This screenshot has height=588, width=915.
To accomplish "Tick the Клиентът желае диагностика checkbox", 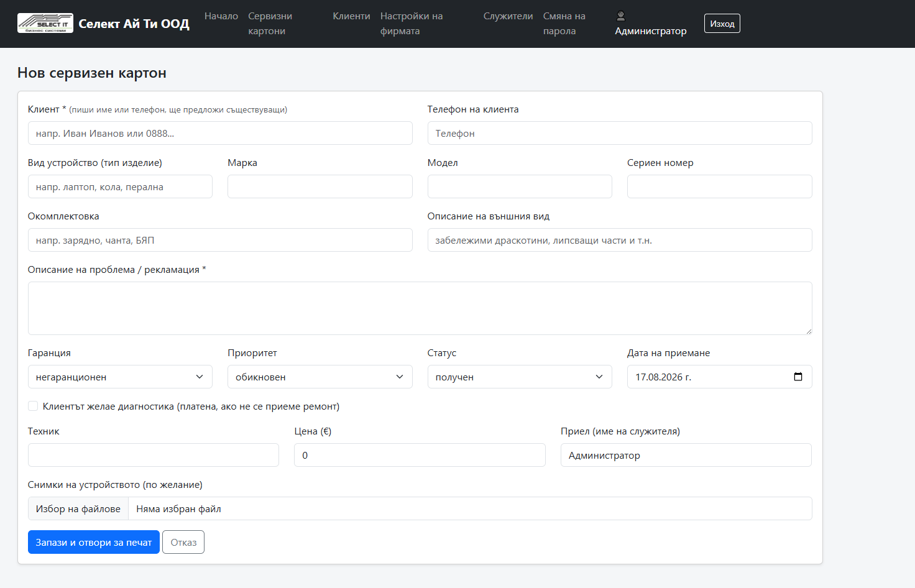I will point(33,406).
